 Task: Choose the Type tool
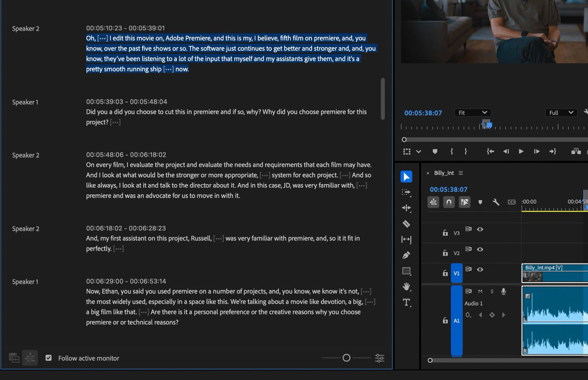click(406, 302)
